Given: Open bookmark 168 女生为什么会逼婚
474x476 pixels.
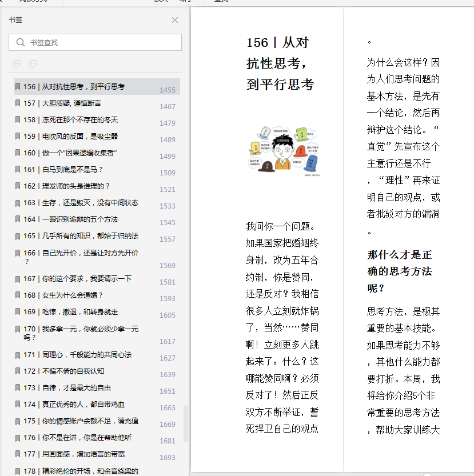Looking at the screenshot, I should [x=63, y=295].
